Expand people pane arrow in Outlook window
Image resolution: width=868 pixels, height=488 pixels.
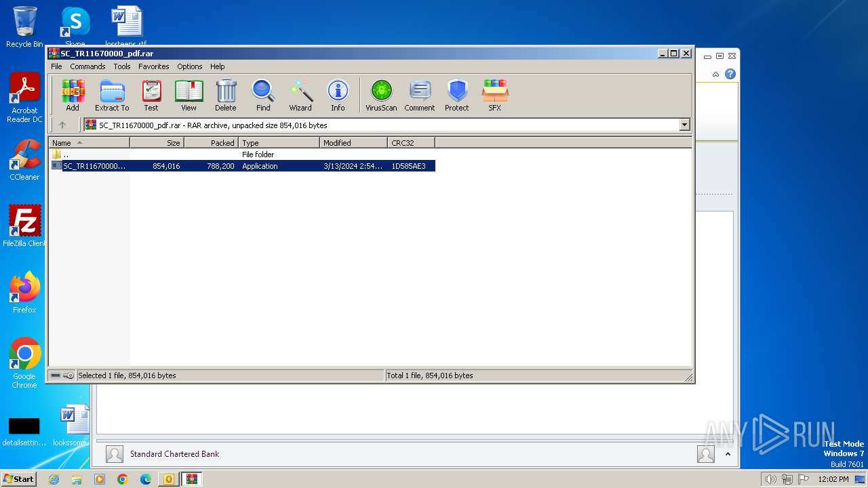pos(728,454)
